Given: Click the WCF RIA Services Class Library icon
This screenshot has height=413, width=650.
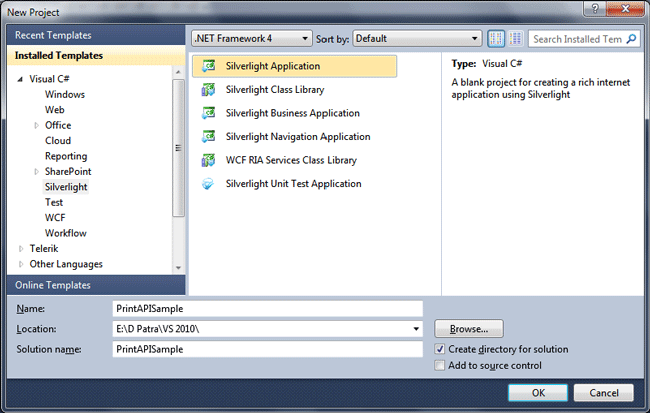Looking at the screenshot, I should coord(208,160).
